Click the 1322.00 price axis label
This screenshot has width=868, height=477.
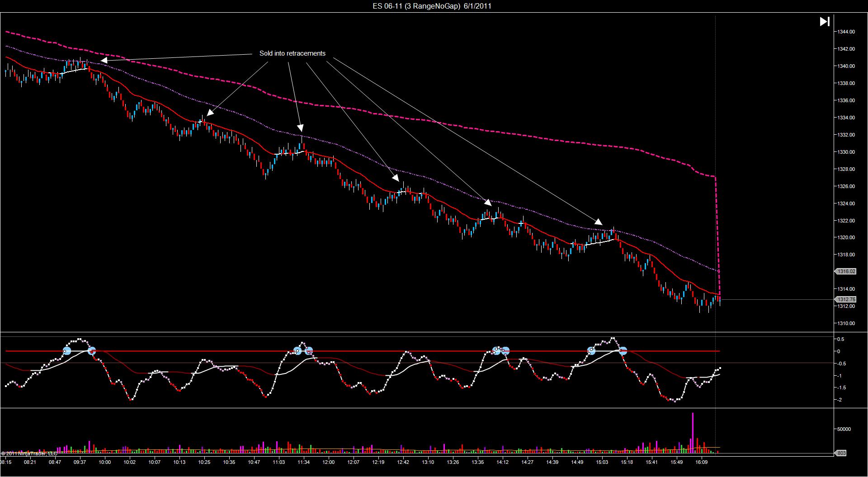846,221
